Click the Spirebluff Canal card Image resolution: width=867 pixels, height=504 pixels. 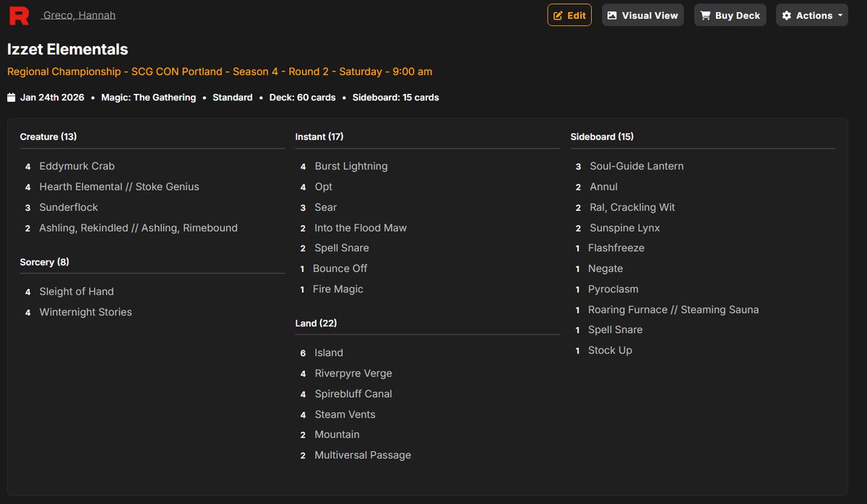[353, 394]
